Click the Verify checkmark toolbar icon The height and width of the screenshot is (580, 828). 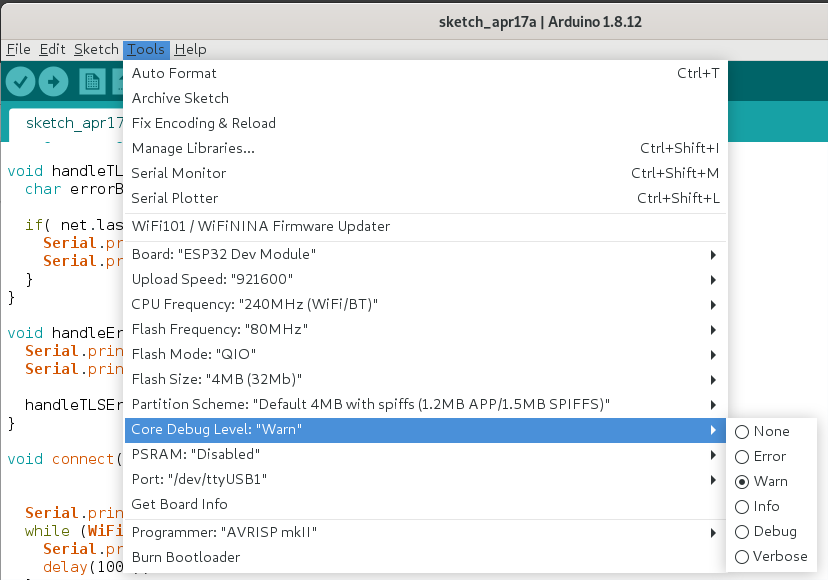pyautogui.click(x=21, y=82)
